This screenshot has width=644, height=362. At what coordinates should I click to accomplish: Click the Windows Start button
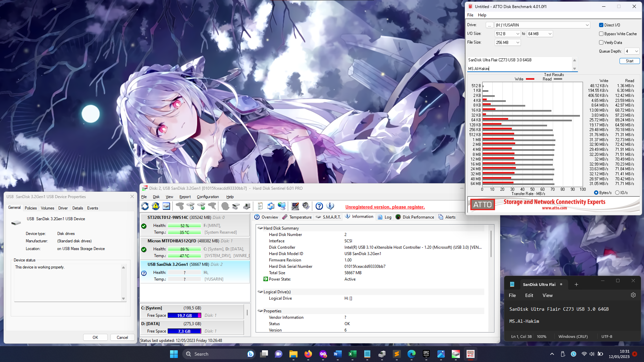coord(174,354)
